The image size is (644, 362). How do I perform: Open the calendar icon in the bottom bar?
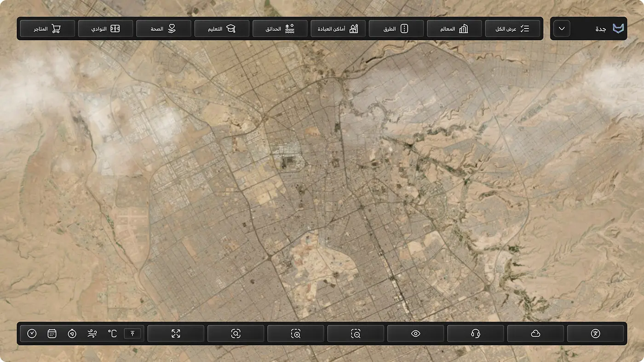(x=52, y=334)
